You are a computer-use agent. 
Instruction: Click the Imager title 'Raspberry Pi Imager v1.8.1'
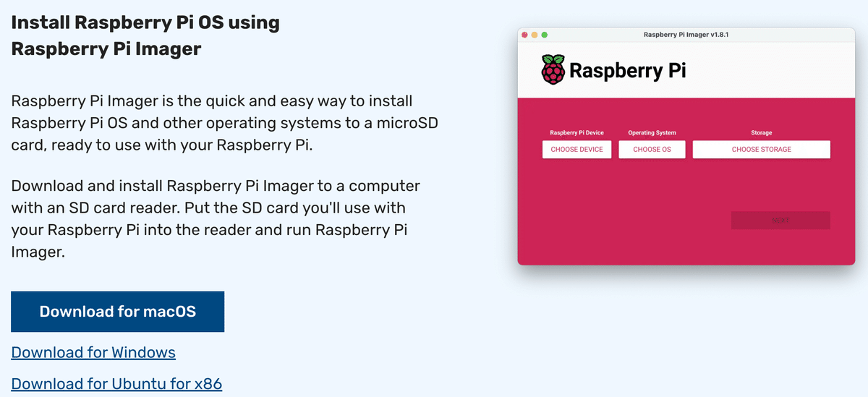click(686, 35)
